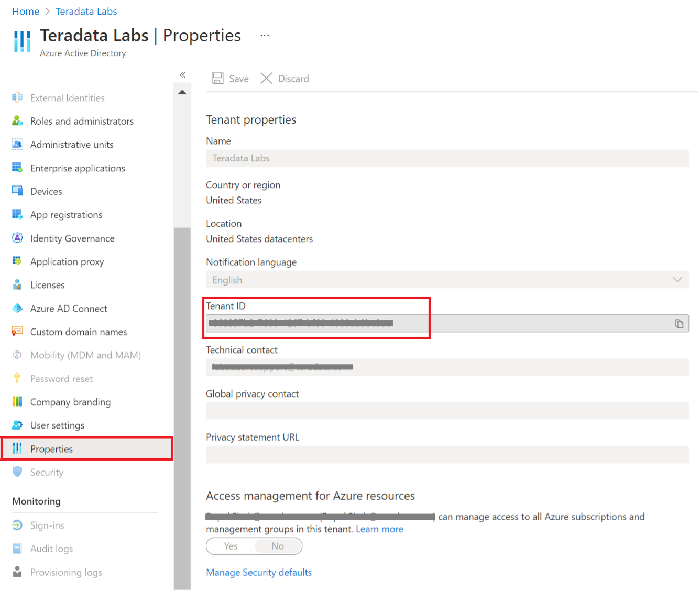This screenshot has width=700, height=592.
Task: Click the Azure AD Connect icon
Action: pyautogui.click(x=17, y=308)
